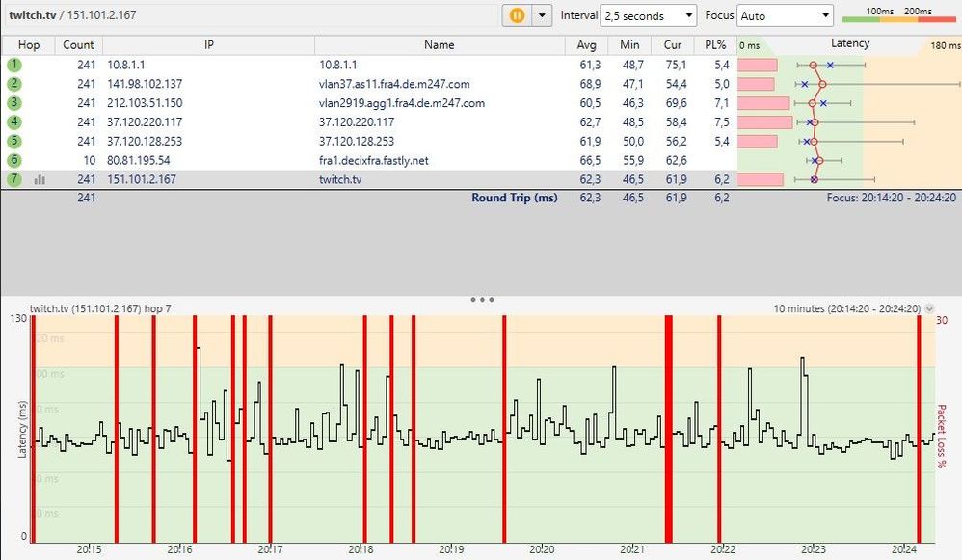Select the hop 1 green number badge
962x560 pixels.
13,65
